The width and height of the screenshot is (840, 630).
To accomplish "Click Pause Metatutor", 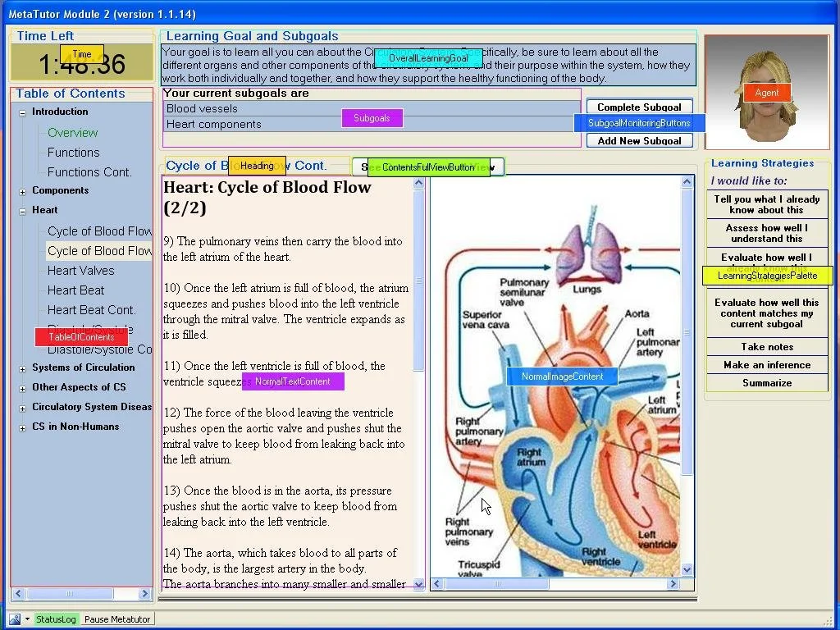I will [x=117, y=619].
